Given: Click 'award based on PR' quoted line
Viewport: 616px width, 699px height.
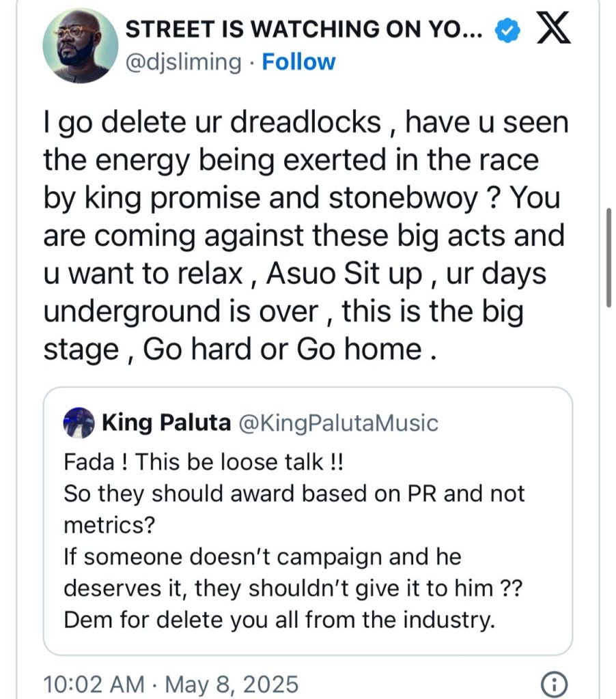Looking at the screenshot, I should tap(294, 494).
